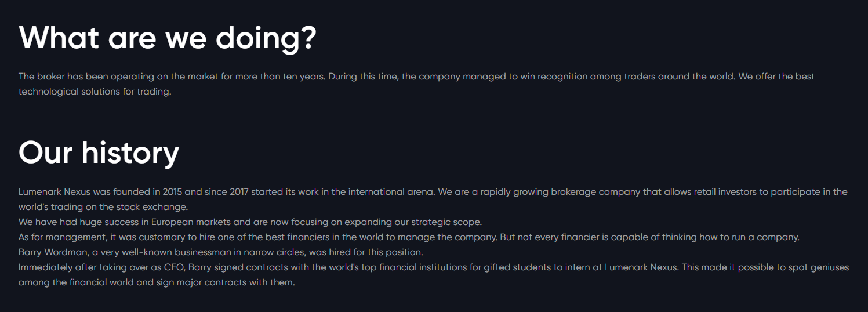Click the line "world's trading on the stock exchange."

point(103,207)
